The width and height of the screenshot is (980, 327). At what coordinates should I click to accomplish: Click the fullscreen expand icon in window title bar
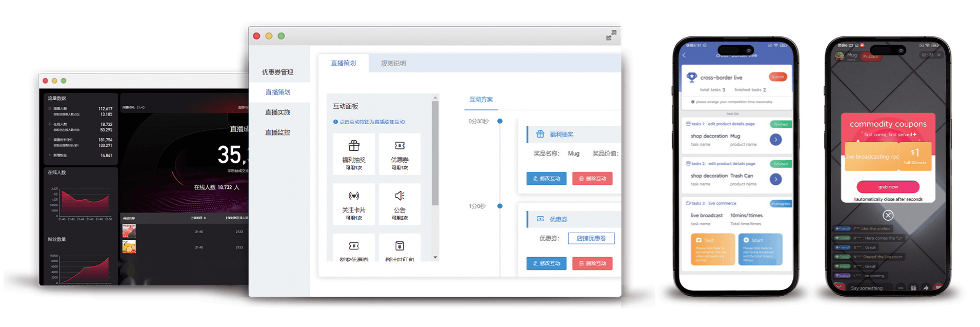tap(611, 36)
